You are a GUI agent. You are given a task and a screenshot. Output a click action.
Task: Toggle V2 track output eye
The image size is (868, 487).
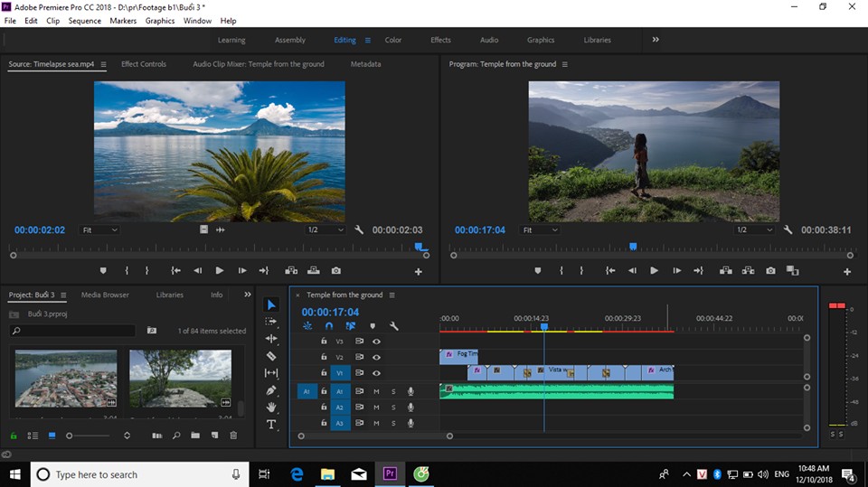[376, 357]
